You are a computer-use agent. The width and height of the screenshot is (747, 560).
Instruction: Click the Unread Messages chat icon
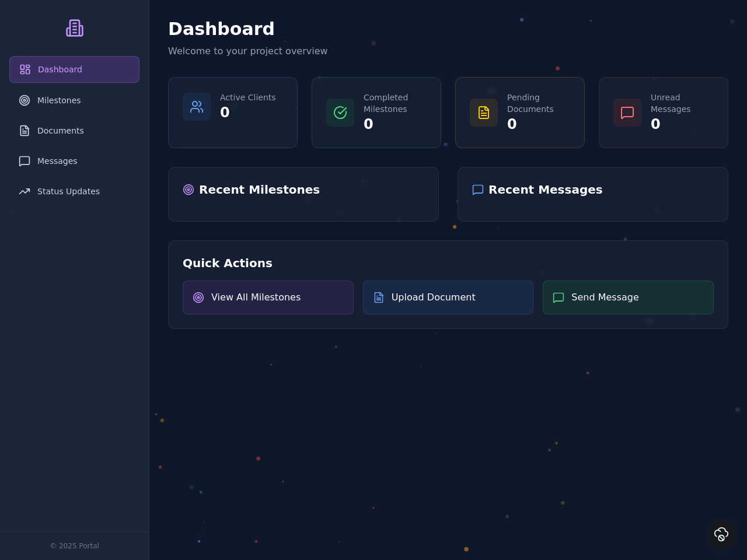(627, 113)
